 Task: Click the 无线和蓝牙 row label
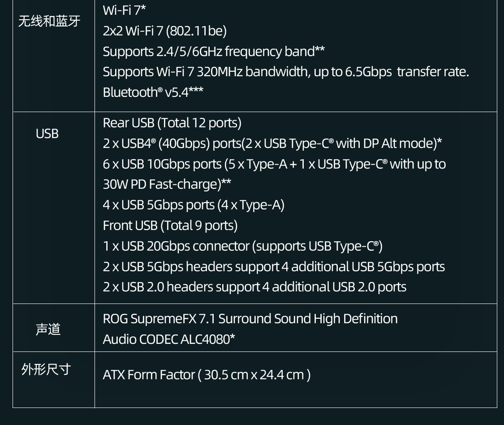pyautogui.click(x=49, y=21)
